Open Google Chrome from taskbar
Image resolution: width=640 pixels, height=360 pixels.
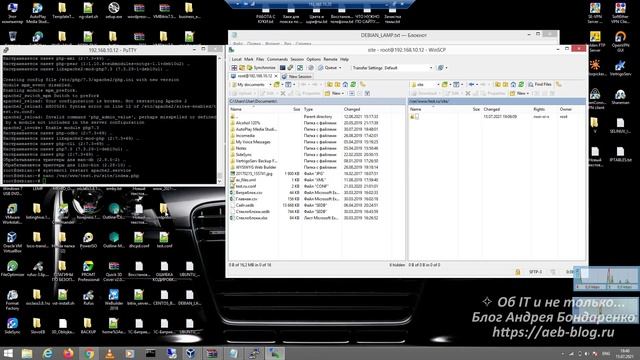(x=89, y=353)
